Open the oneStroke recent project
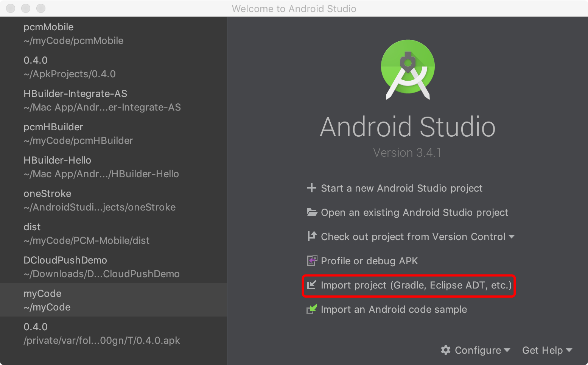This screenshot has height=365, width=588. pos(114,200)
